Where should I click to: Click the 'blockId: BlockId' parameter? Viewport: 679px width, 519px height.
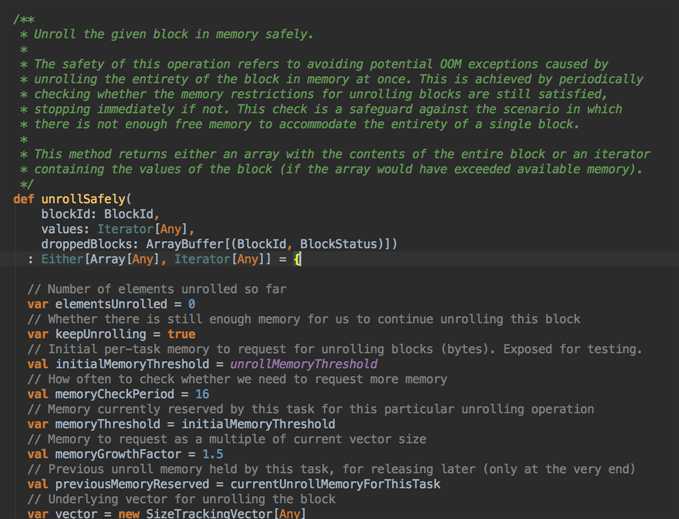coord(97,214)
